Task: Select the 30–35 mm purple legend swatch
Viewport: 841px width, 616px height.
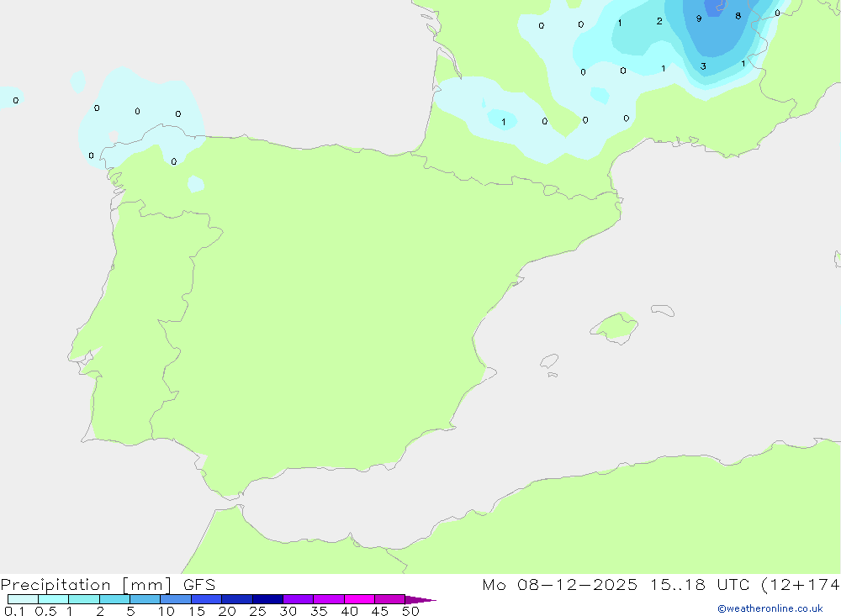Action: pyautogui.click(x=298, y=599)
